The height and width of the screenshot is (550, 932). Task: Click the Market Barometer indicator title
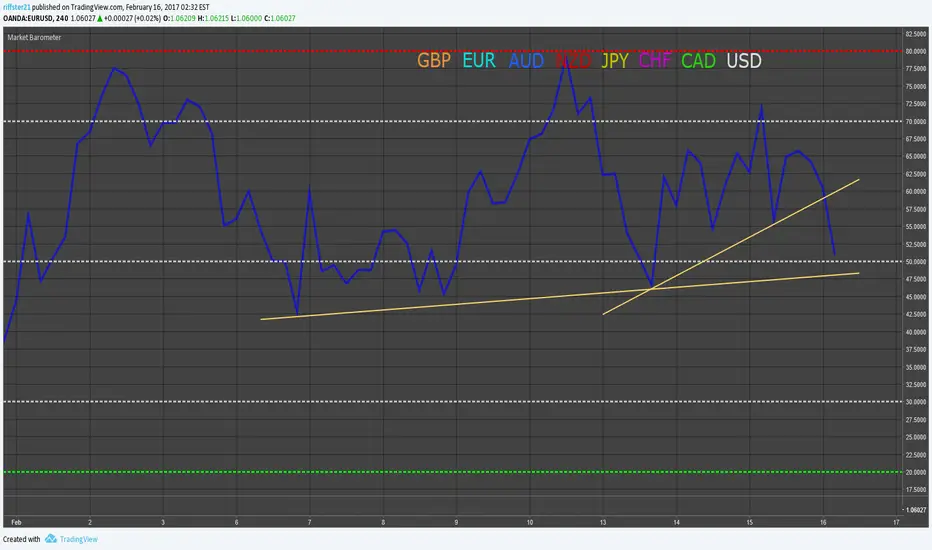coord(34,37)
